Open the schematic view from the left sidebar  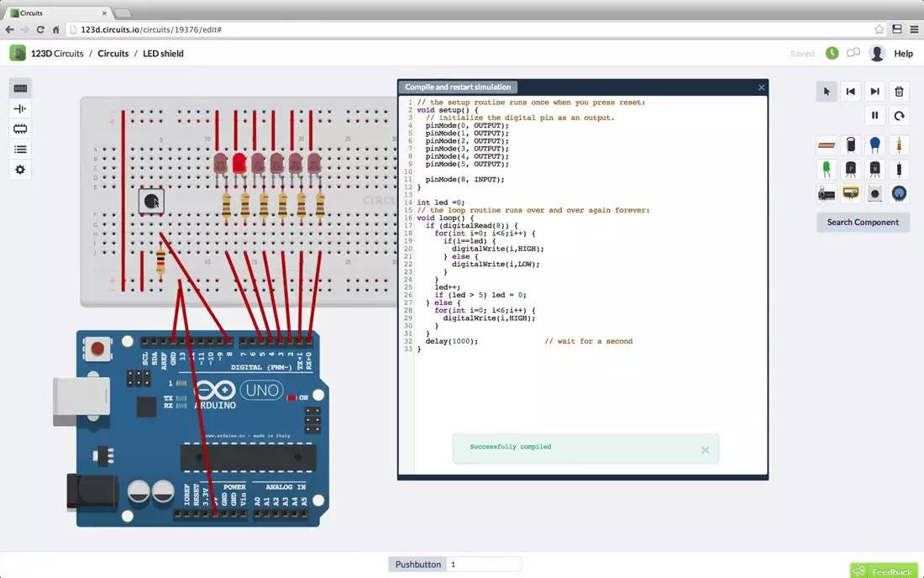(20, 108)
